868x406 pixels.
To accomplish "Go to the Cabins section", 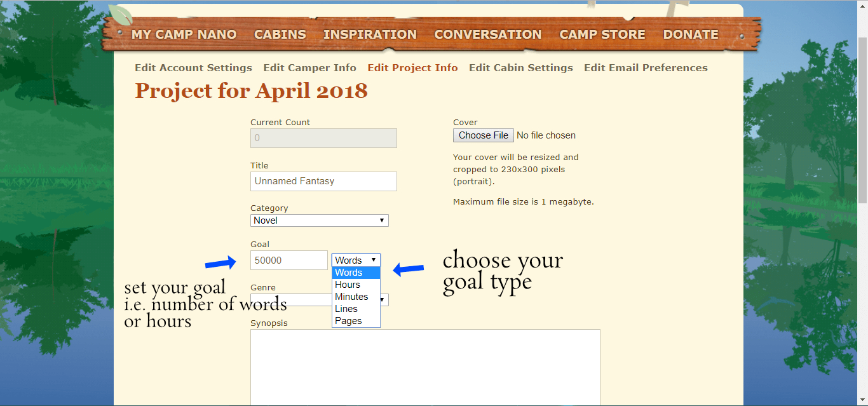I will pos(280,34).
